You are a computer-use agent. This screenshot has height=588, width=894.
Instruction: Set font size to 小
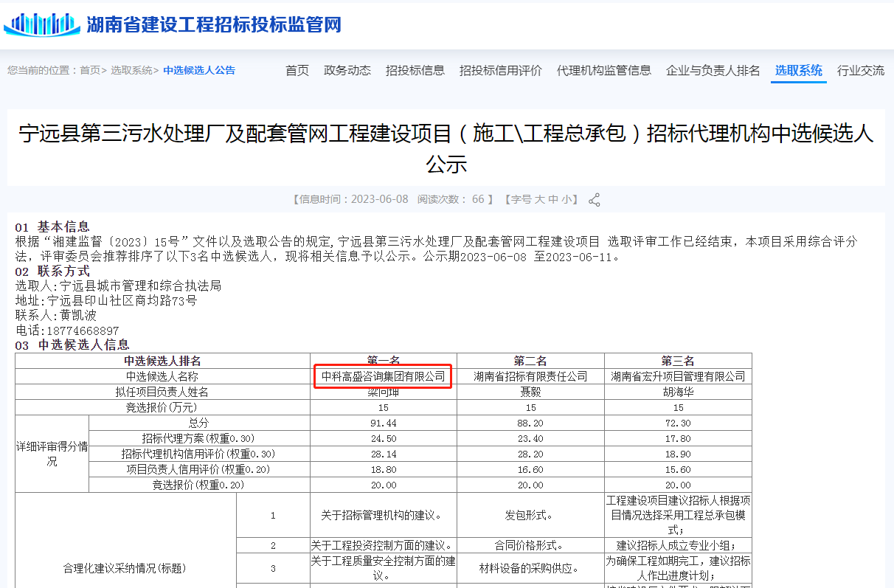tap(566, 199)
